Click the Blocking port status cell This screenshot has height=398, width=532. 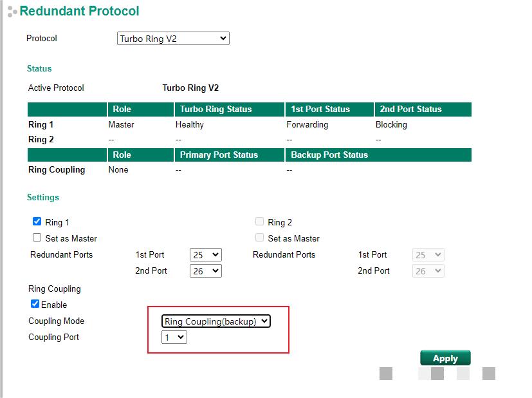pyautogui.click(x=391, y=125)
